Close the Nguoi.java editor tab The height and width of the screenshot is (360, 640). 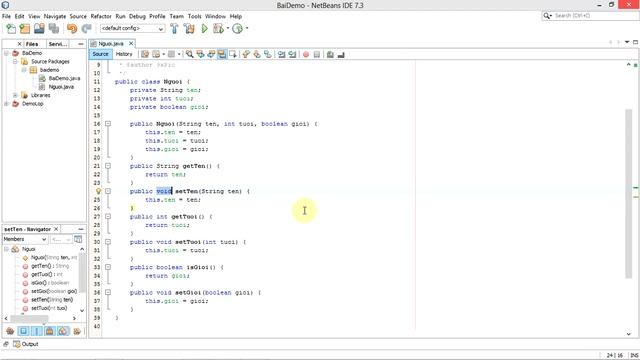tap(131, 43)
